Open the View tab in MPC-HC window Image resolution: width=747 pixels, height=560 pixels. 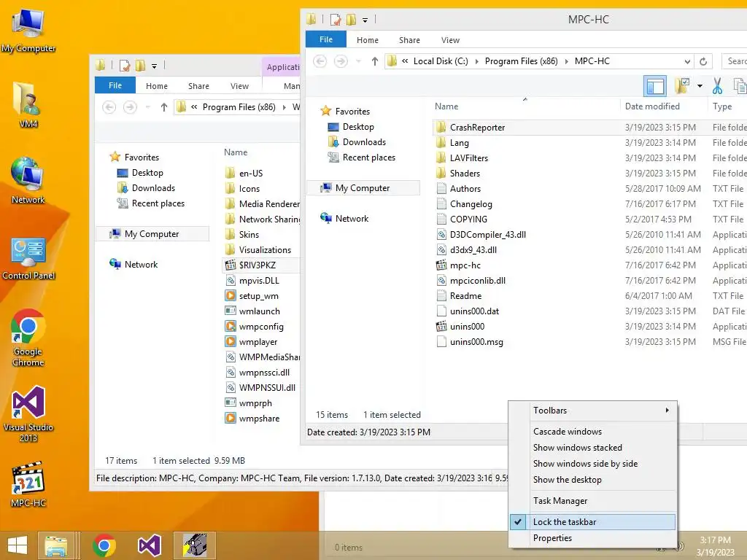point(450,40)
